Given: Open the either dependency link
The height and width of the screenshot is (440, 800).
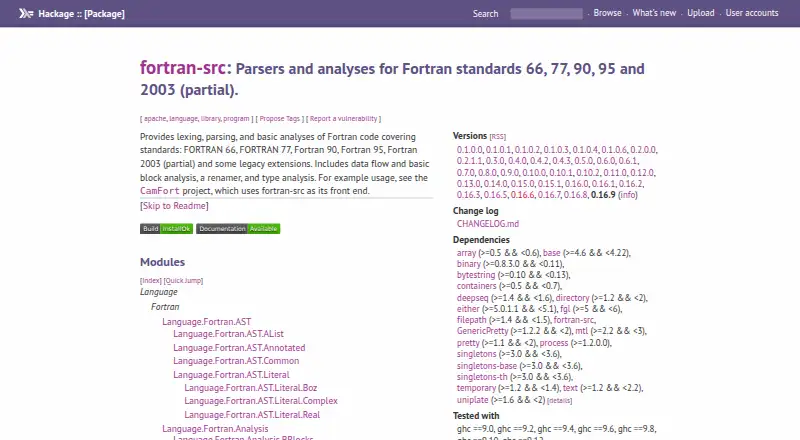Looking at the screenshot, I should [x=468, y=309].
